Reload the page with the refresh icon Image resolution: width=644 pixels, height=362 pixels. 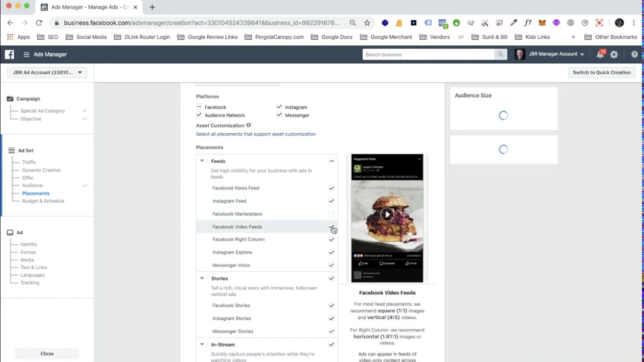pyautogui.click(x=39, y=23)
